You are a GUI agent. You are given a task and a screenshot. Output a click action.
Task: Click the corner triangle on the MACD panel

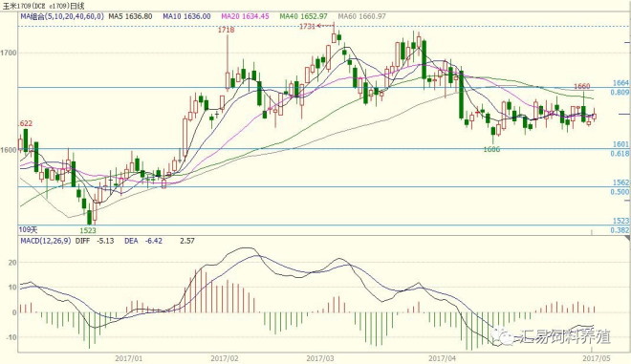tap(627, 239)
